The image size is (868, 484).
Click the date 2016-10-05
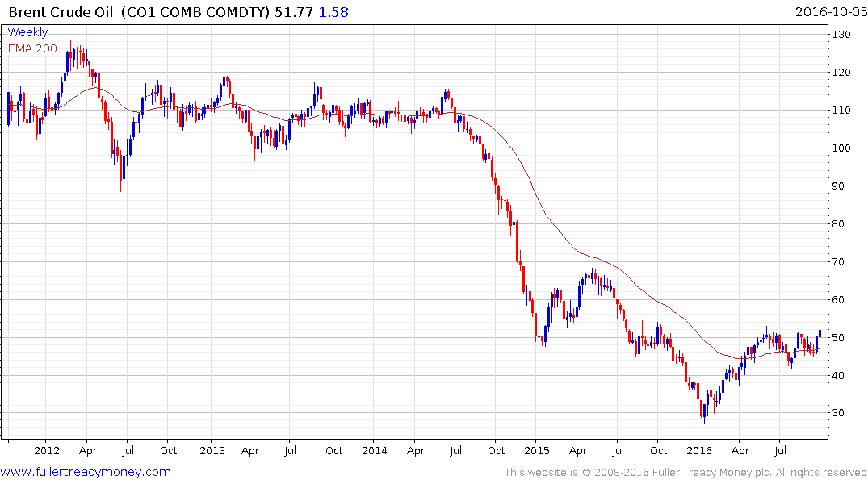click(x=831, y=12)
